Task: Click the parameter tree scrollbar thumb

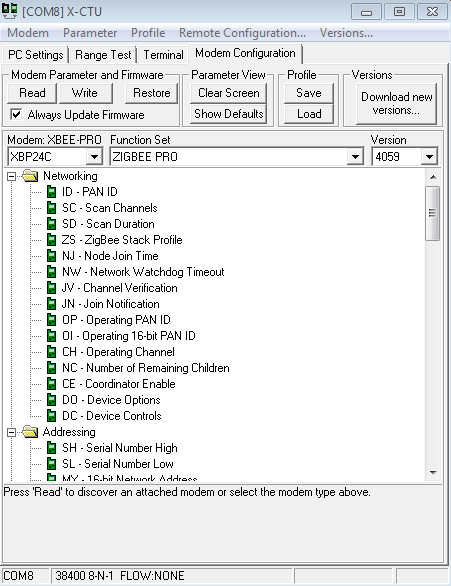Action: (433, 213)
